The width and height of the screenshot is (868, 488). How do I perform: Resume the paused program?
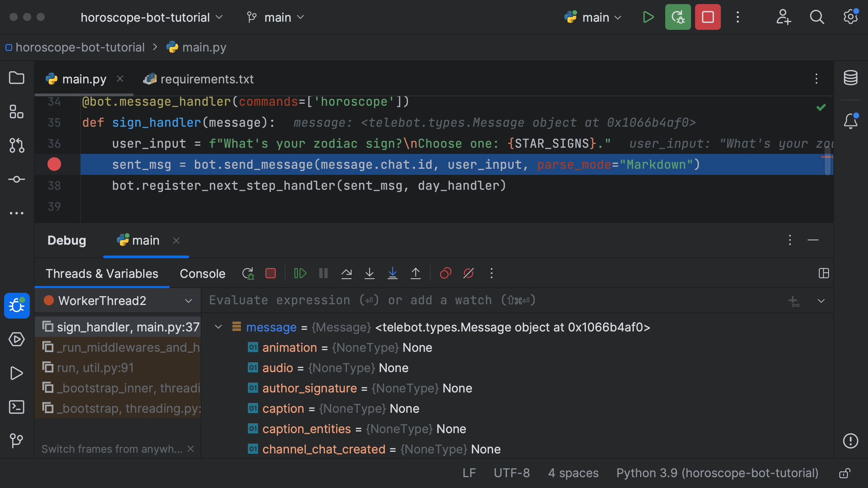pyautogui.click(x=300, y=273)
